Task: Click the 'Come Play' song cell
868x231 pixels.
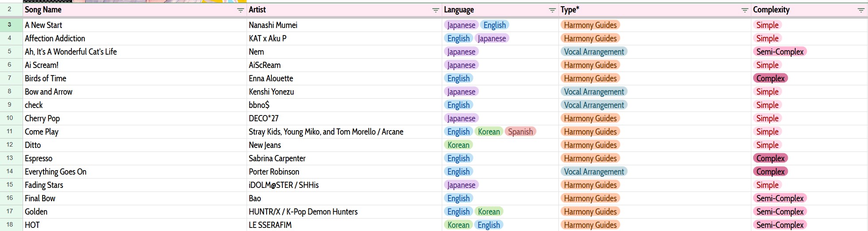Action: 135,132
